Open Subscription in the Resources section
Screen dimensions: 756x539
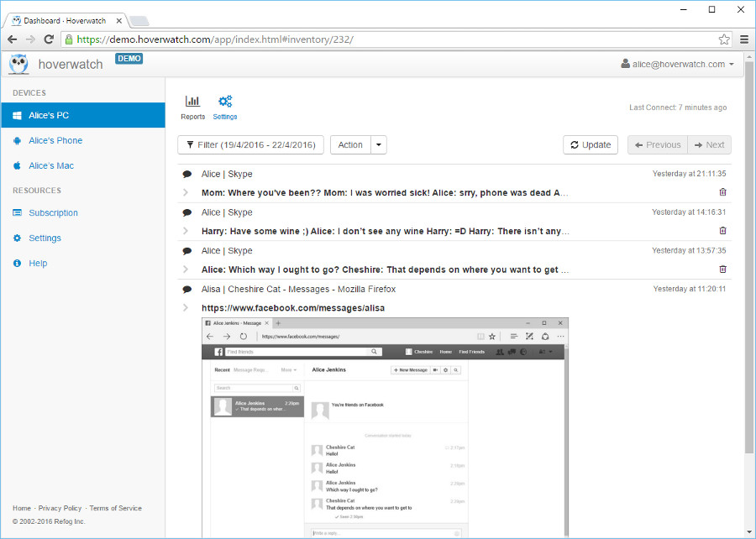coord(53,212)
